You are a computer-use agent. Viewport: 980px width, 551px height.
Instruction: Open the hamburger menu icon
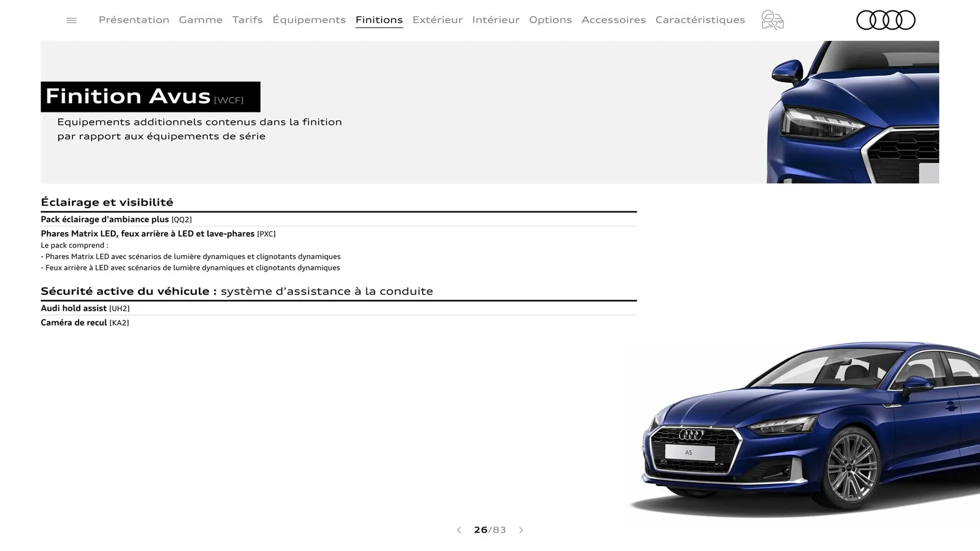[71, 20]
